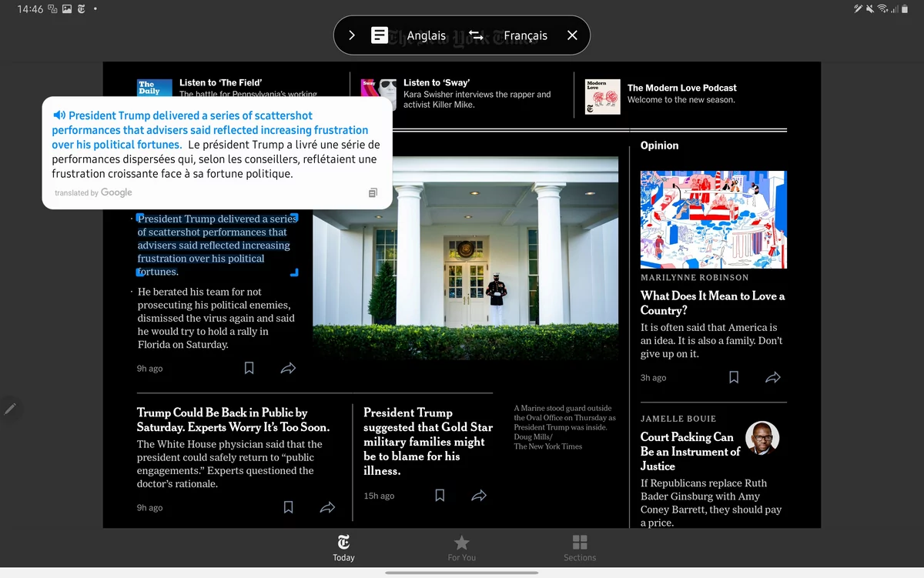924x578 pixels.
Task: Bookmark the Gold Star families article
Action: (440, 495)
